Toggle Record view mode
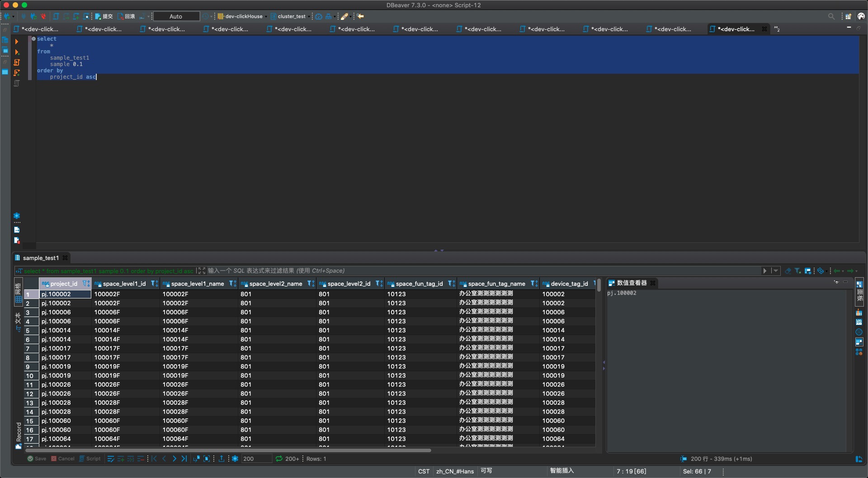 (19, 435)
